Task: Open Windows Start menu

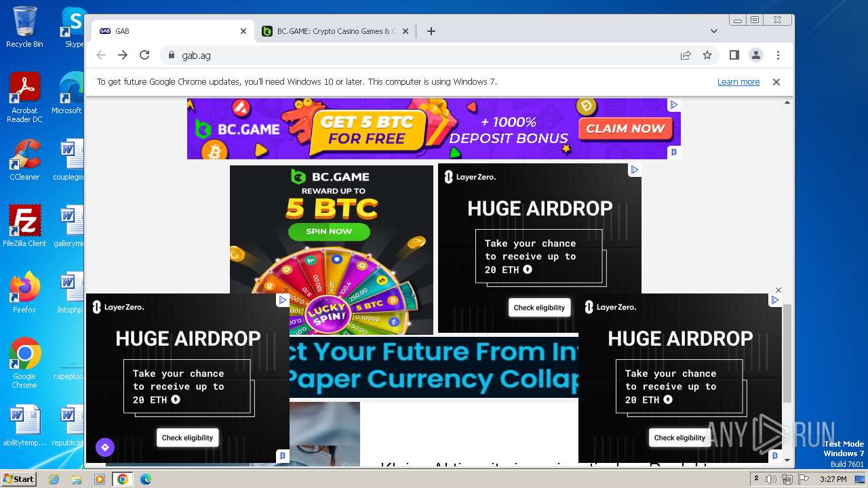Action: click(x=18, y=479)
